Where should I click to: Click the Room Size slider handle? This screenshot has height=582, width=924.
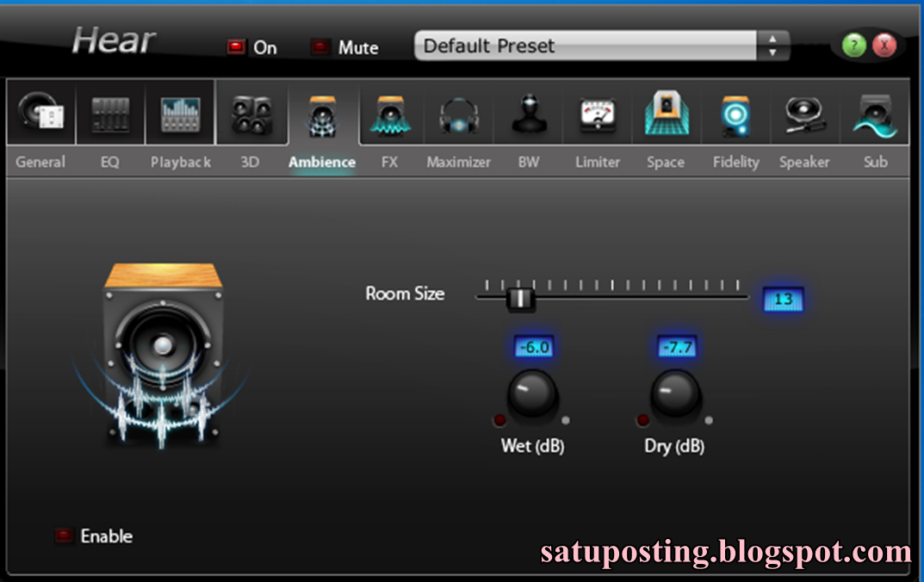[x=520, y=299]
